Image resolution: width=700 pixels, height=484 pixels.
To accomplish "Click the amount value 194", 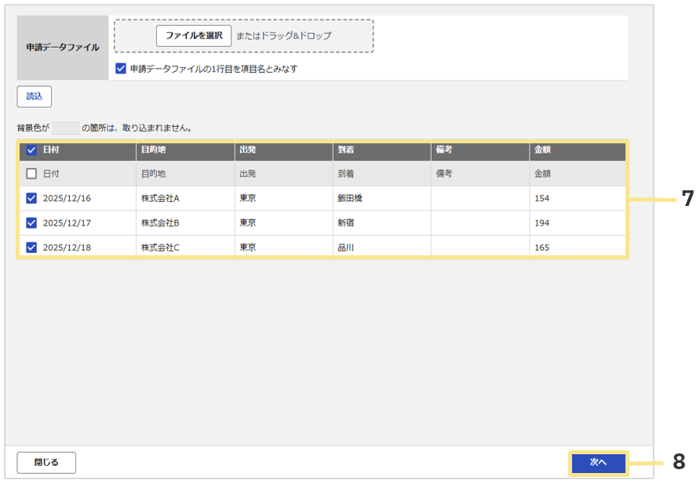I will pos(542,223).
